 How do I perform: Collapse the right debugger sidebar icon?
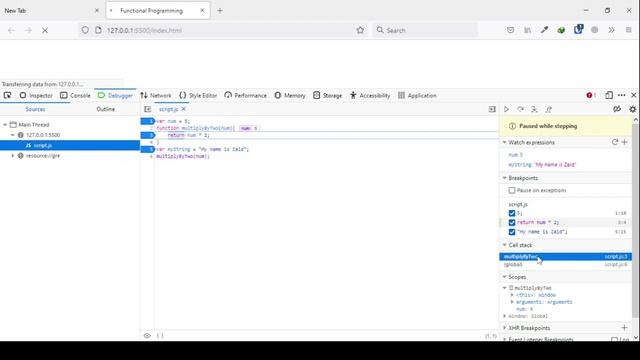[x=492, y=109]
